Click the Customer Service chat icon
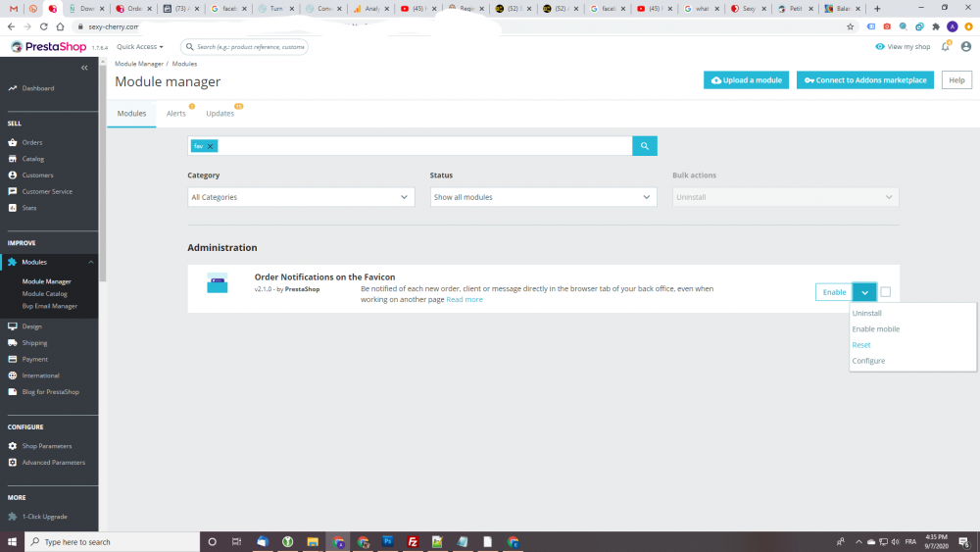This screenshot has height=552, width=980. [13, 191]
